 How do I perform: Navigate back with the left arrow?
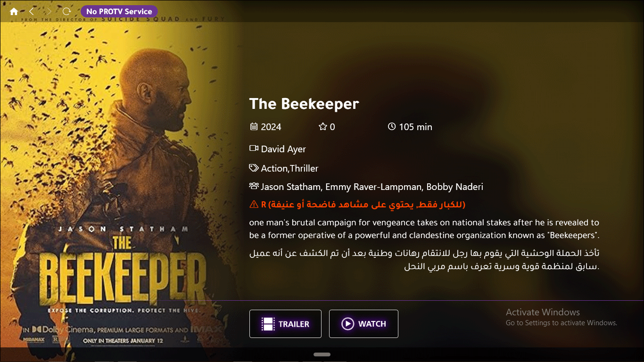pos(32,11)
